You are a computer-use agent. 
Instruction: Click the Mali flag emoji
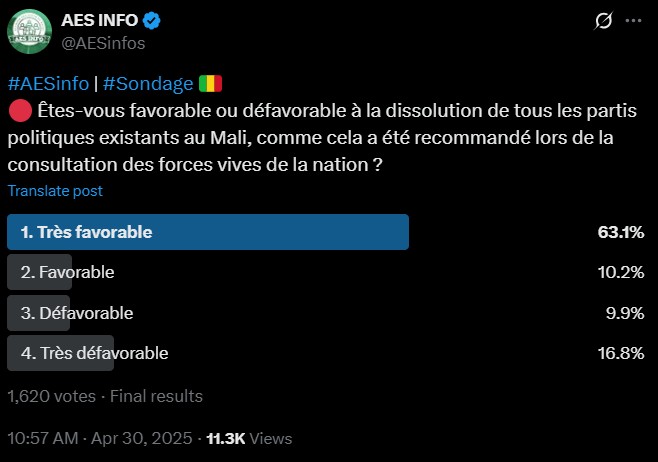click(x=210, y=84)
